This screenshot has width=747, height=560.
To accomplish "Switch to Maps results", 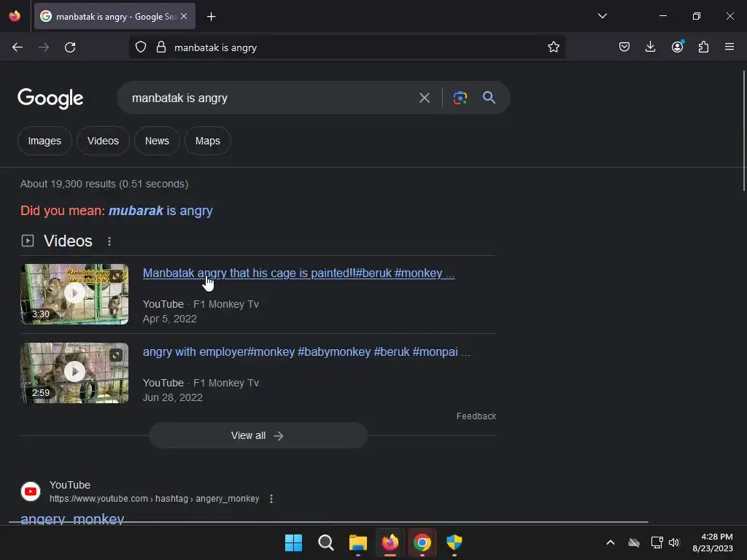I will click(x=208, y=141).
